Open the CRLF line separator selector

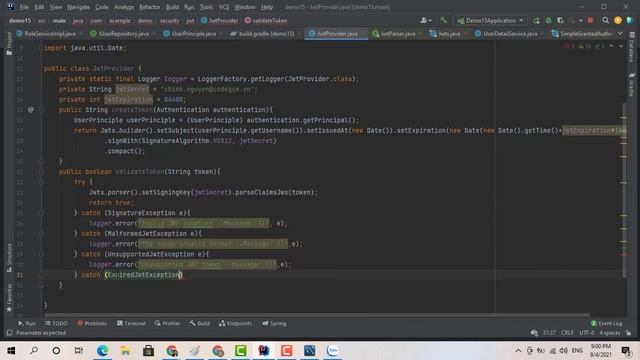tap(567, 333)
